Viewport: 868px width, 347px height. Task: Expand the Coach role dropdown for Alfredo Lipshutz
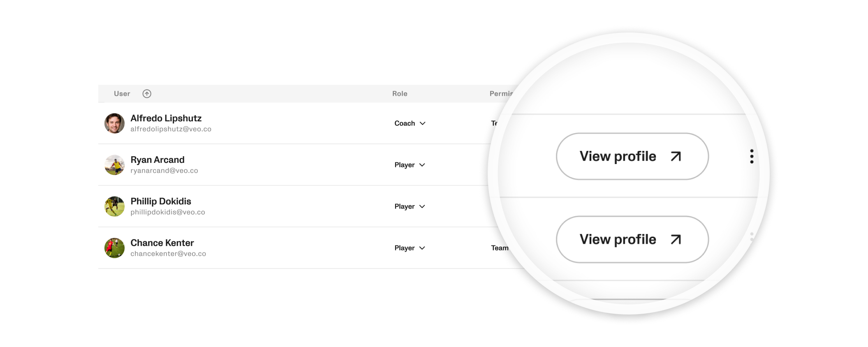point(410,123)
